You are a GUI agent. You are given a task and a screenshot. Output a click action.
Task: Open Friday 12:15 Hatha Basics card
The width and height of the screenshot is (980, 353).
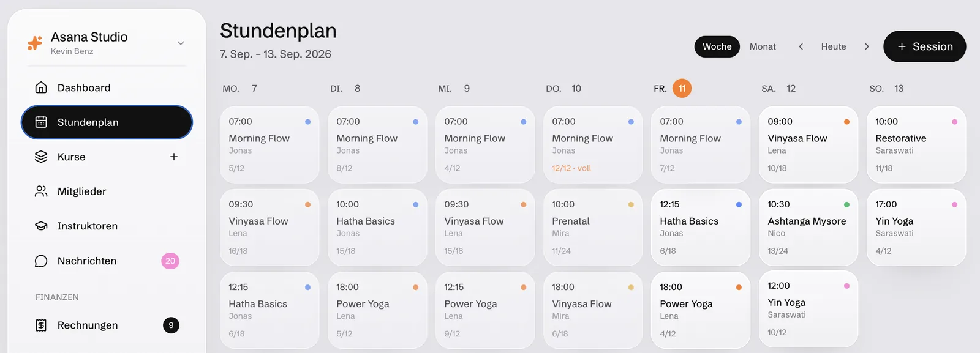(701, 228)
